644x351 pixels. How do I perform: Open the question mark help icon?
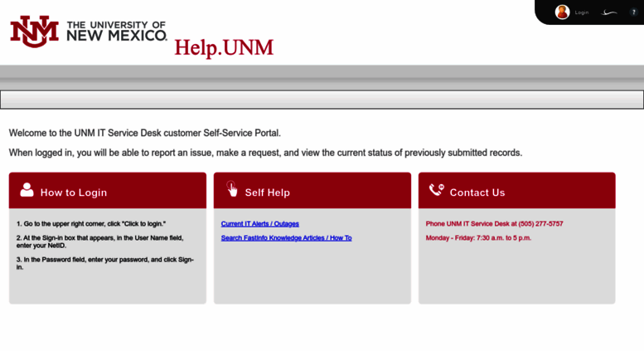tap(633, 12)
